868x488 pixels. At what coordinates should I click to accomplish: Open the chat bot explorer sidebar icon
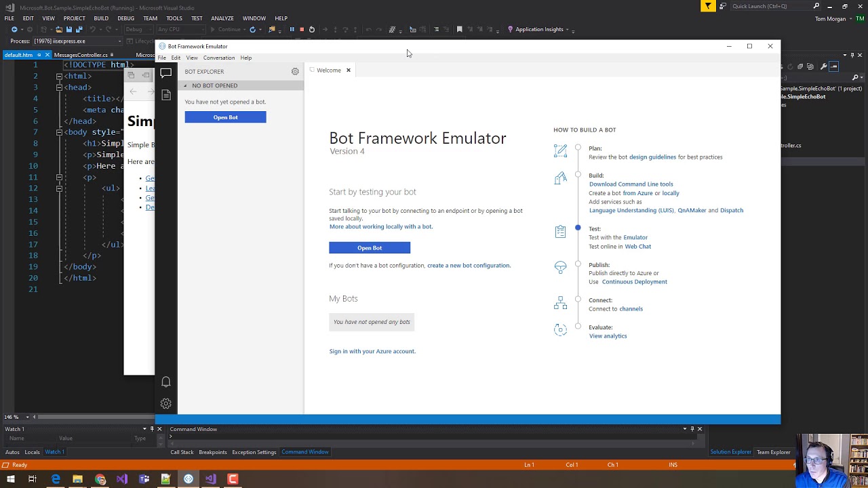pos(165,73)
